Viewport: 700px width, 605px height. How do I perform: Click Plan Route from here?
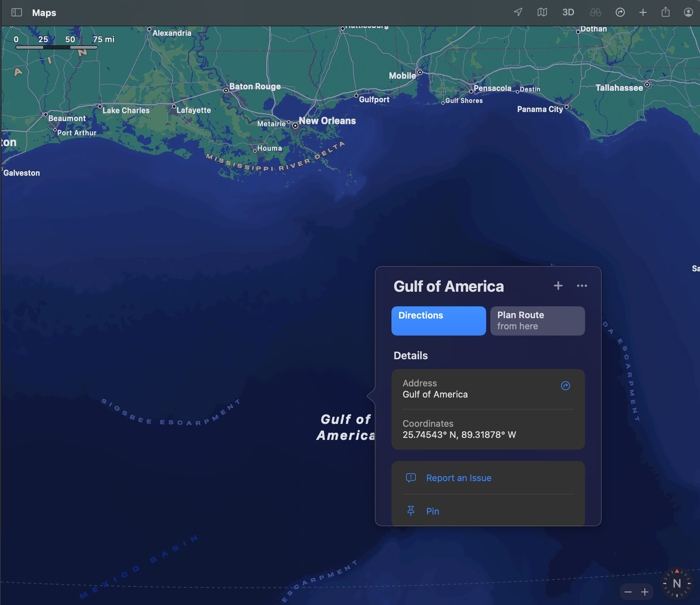click(x=537, y=321)
